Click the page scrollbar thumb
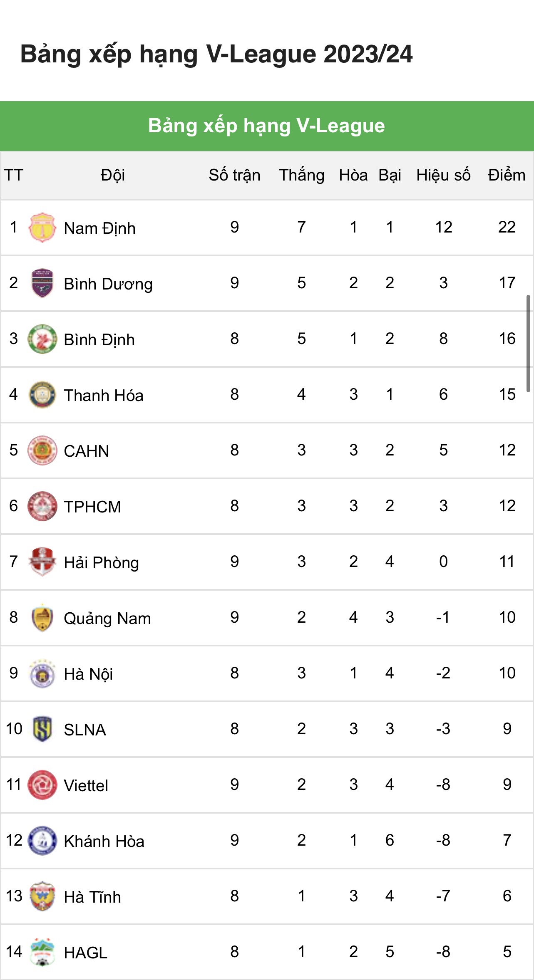The width and height of the screenshot is (534, 980). [528, 344]
